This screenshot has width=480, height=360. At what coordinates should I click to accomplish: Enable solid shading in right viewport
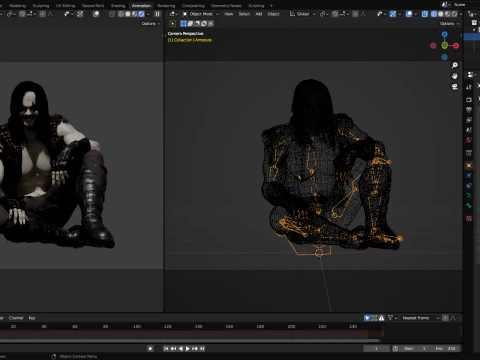coord(441,14)
